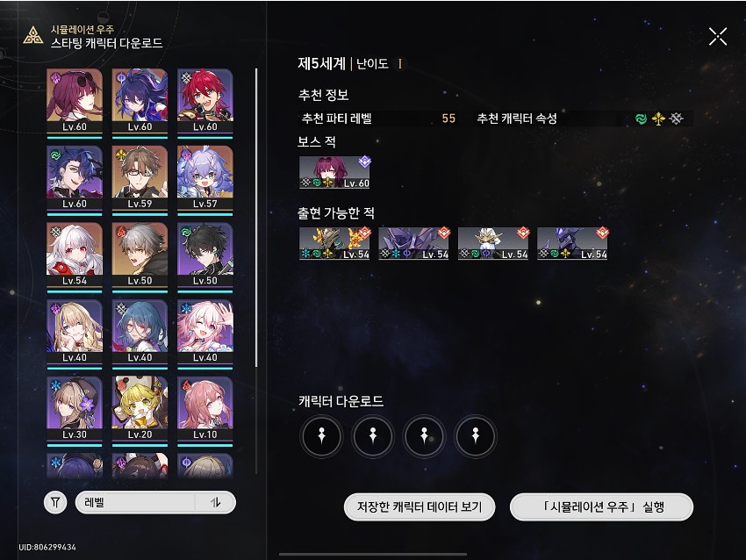Viewport: 746px width, 560px height.
Task: Select the second empty character download slot
Action: 373,436
